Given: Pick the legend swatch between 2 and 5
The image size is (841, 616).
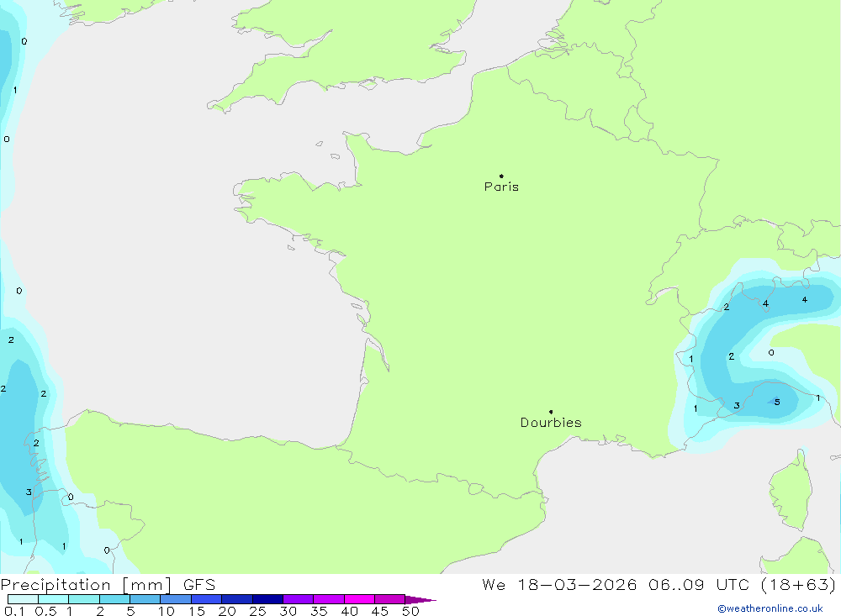Looking at the screenshot, I should [114, 599].
